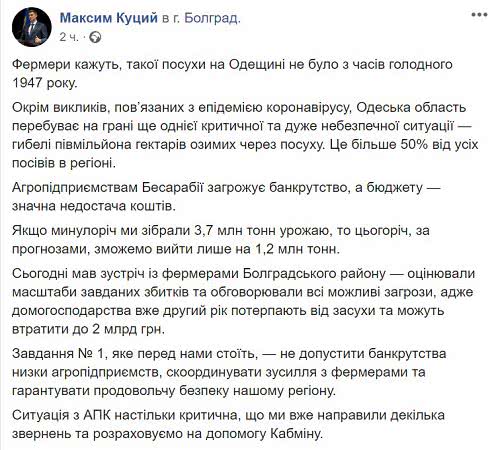This screenshot has height=450, width=496.
Task: Click the paragraph starting 'Завдання № 1'
Action: 229,372
